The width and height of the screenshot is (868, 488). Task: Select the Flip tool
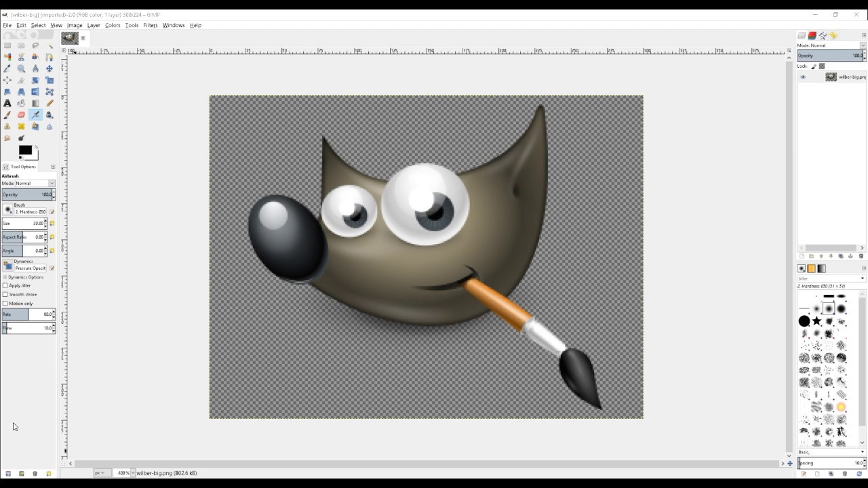click(35, 91)
